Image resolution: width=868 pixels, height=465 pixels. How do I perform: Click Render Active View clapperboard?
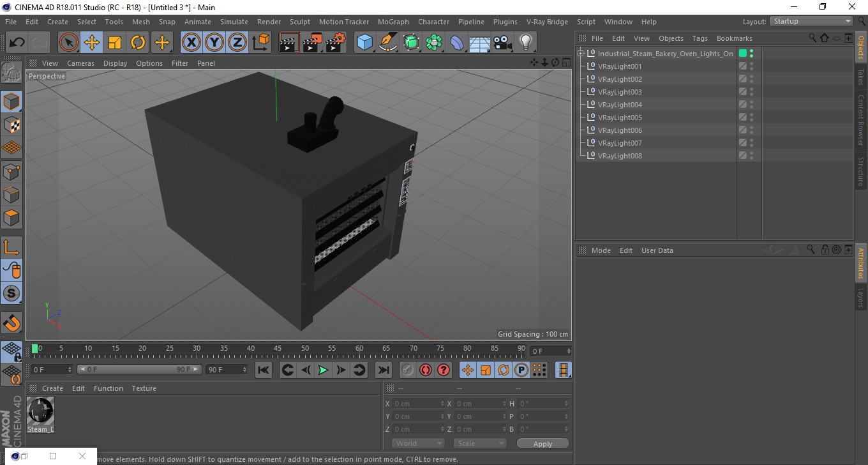(x=289, y=43)
